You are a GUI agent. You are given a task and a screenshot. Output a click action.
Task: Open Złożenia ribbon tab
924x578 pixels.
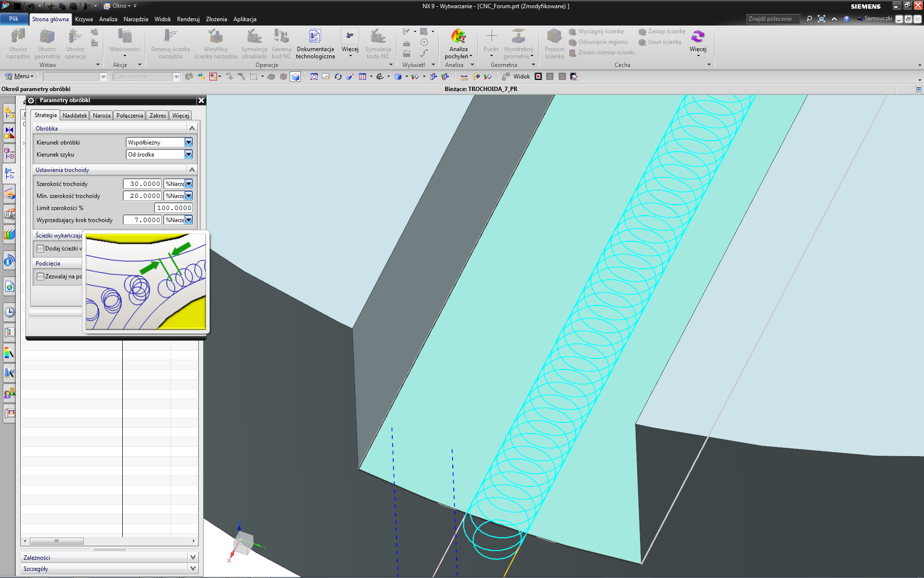216,19
